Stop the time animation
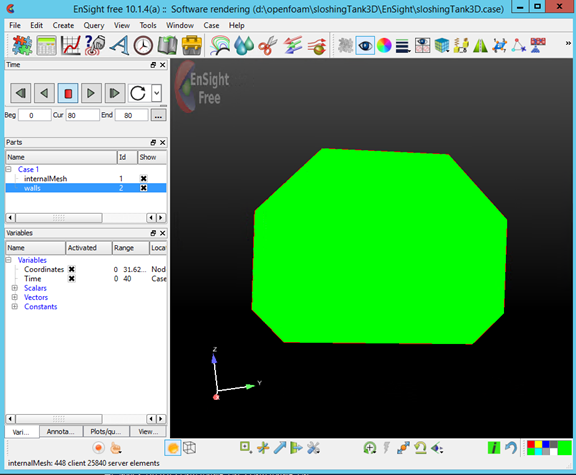Image resolution: width=576 pixels, height=475 pixels. click(68, 93)
